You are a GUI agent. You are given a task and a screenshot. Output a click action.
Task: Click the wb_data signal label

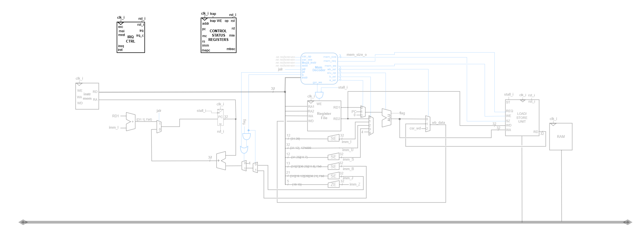click(x=438, y=123)
